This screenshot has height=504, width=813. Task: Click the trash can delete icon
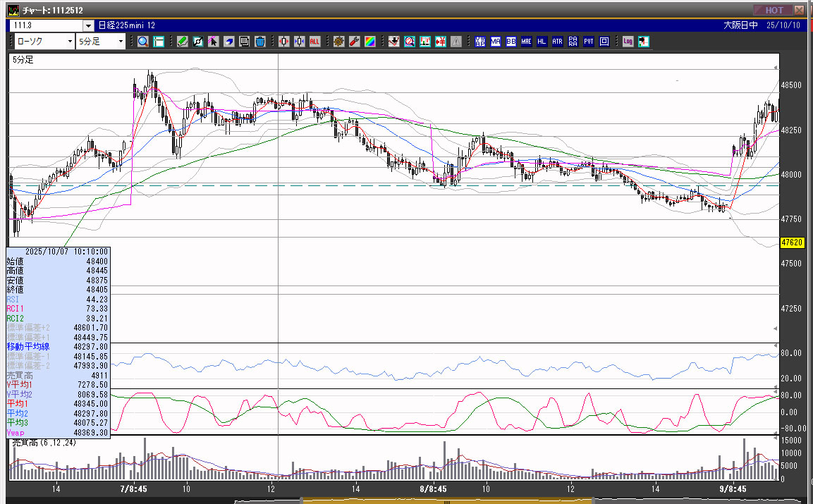(x=259, y=42)
